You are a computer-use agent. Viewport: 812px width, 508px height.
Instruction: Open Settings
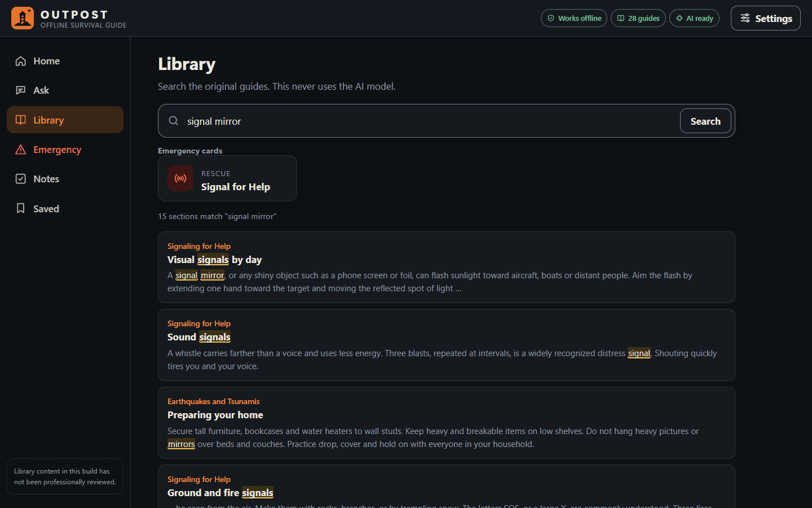[765, 18]
